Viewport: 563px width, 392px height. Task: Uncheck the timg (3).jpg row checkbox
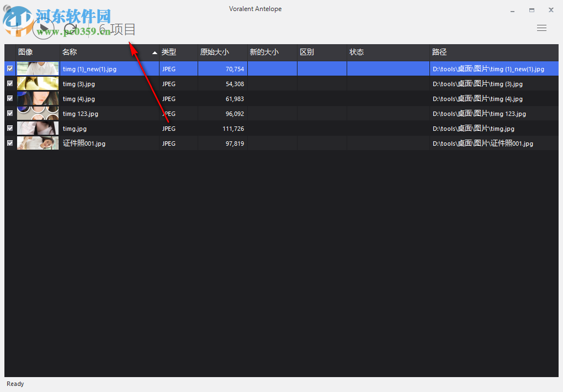(x=10, y=83)
